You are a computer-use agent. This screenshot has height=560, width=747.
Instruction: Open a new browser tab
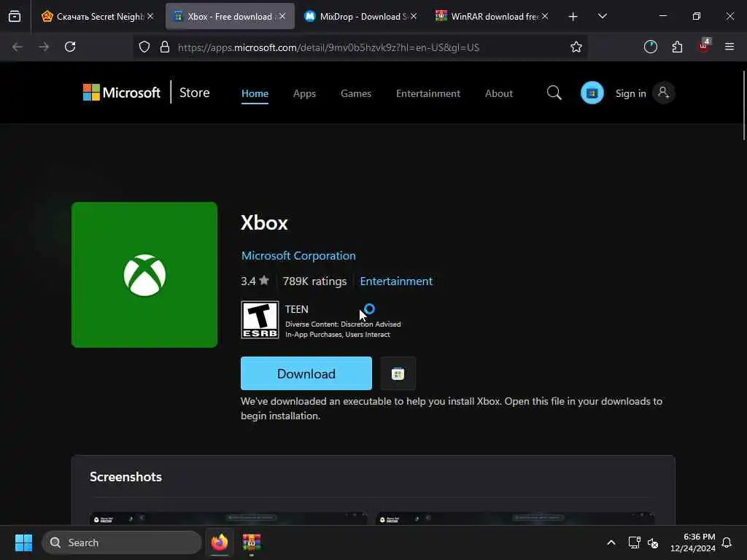pyautogui.click(x=573, y=17)
